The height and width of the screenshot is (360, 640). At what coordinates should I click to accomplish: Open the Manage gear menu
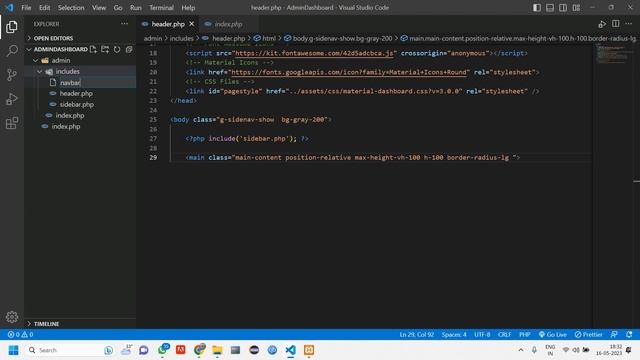coord(12,317)
